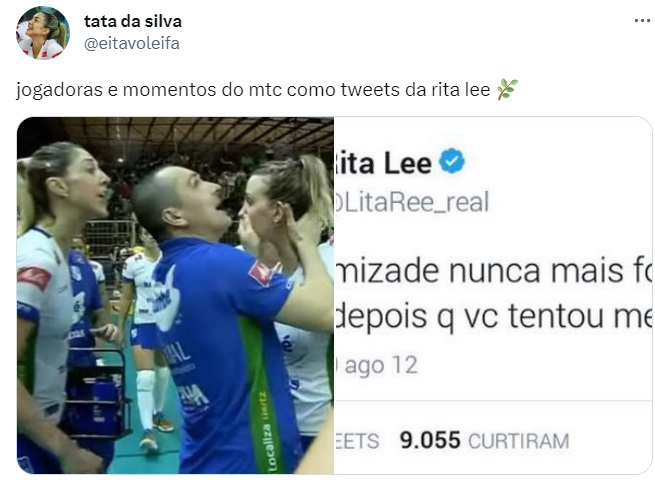Screen dimensions: 655x480
Task: Click the partial 'EETS' retweets label
Action: point(357,441)
